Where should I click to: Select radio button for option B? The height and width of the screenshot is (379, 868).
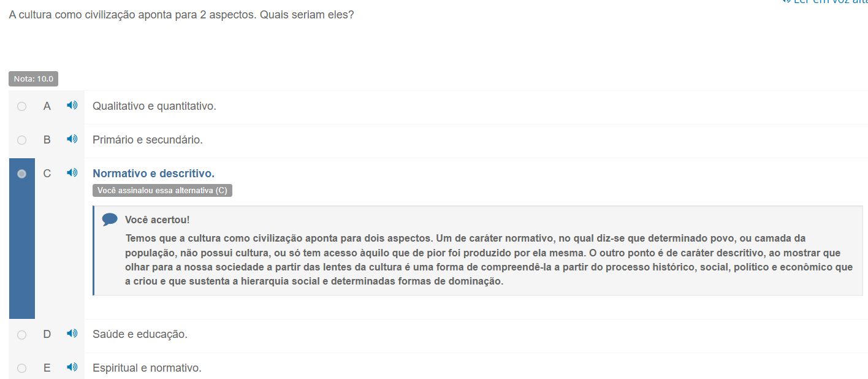22,140
